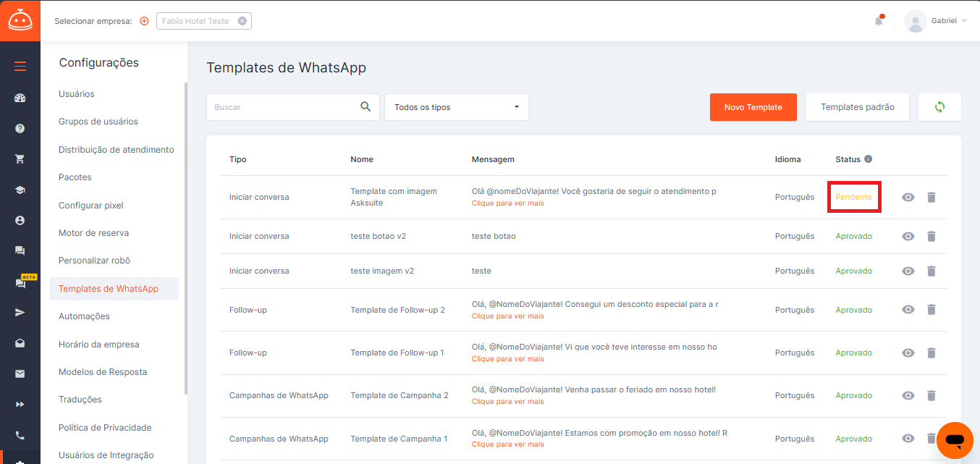The height and width of the screenshot is (464, 980).
Task: Open Personalizar robô
Action: (x=95, y=261)
